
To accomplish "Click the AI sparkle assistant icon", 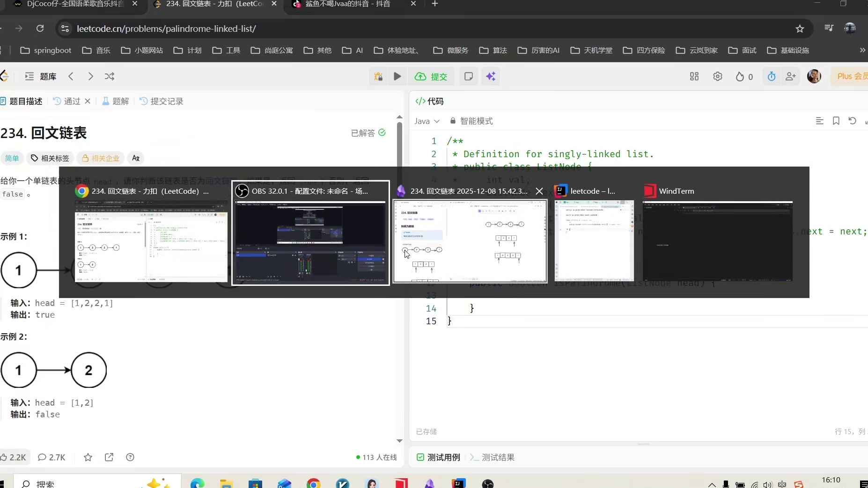I will (491, 76).
